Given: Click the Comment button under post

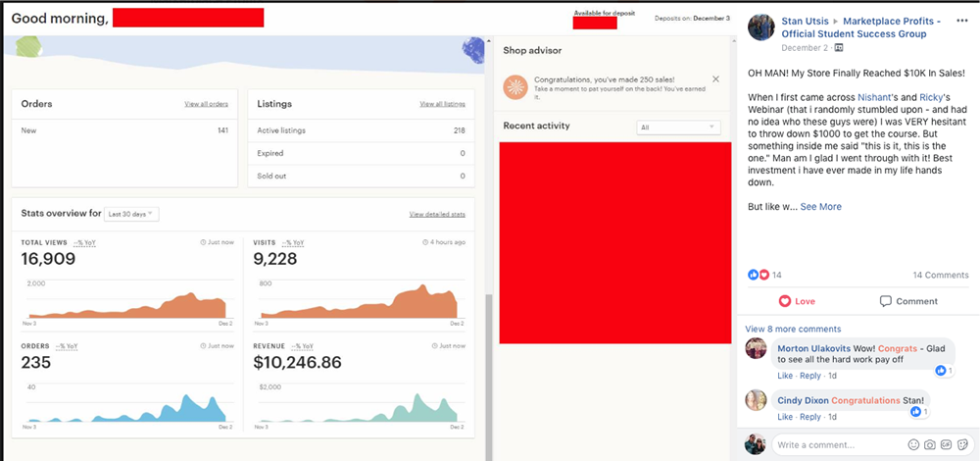Looking at the screenshot, I should (908, 301).
